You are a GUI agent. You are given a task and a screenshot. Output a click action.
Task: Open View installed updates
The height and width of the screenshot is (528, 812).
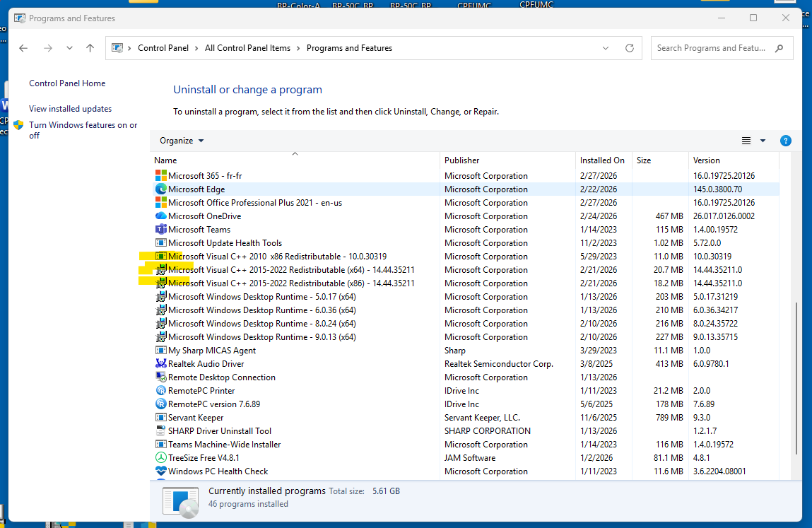tap(69, 108)
